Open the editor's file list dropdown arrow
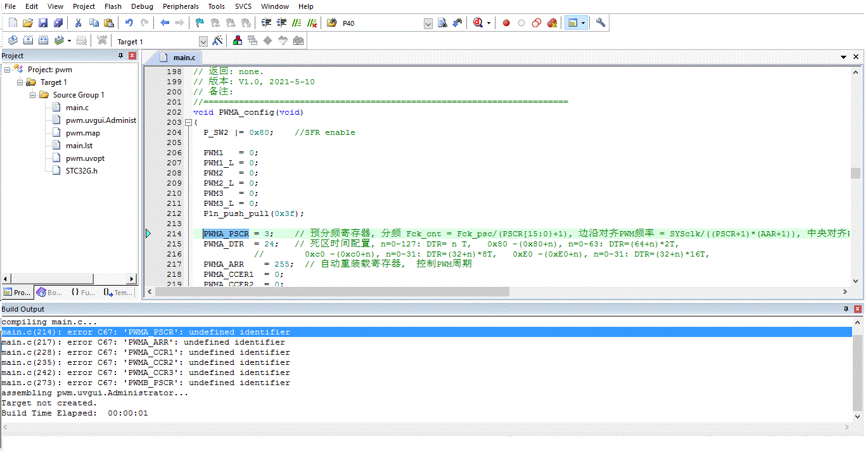This screenshot has height=451, width=868. 843,57
